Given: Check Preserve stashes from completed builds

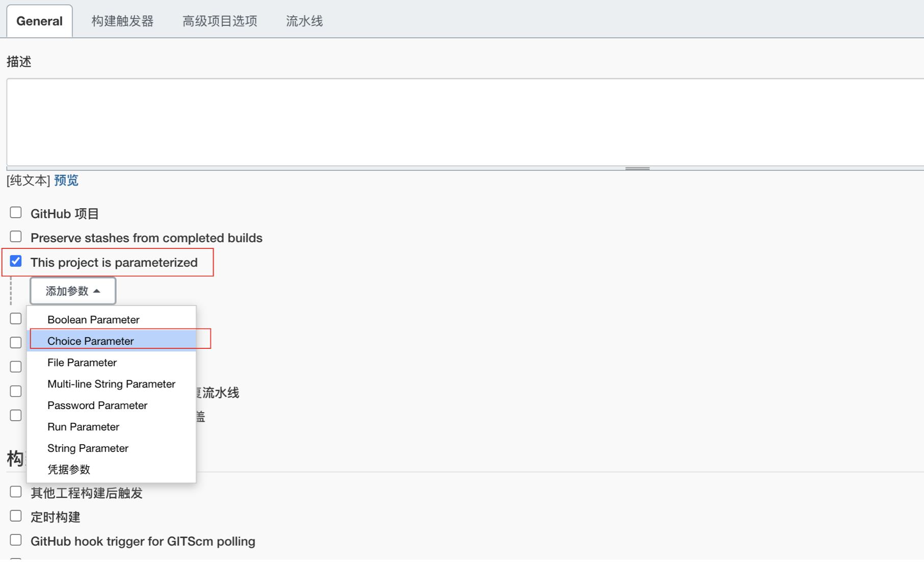Looking at the screenshot, I should (16, 236).
